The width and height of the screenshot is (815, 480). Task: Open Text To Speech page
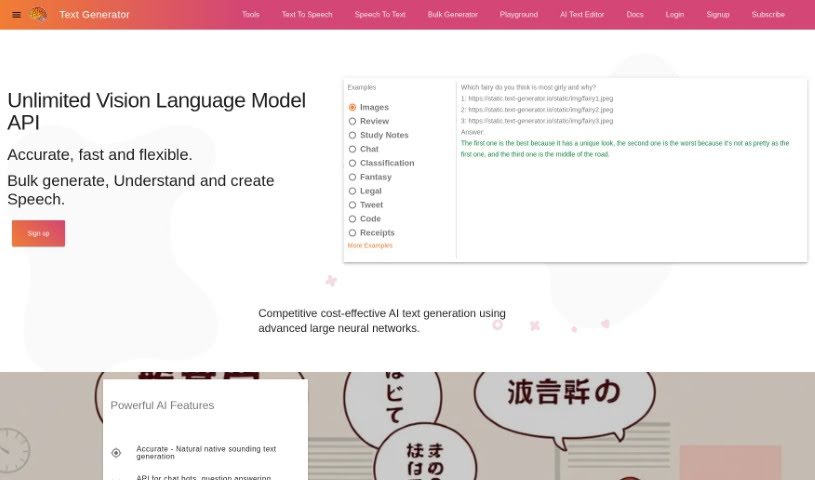pos(307,15)
